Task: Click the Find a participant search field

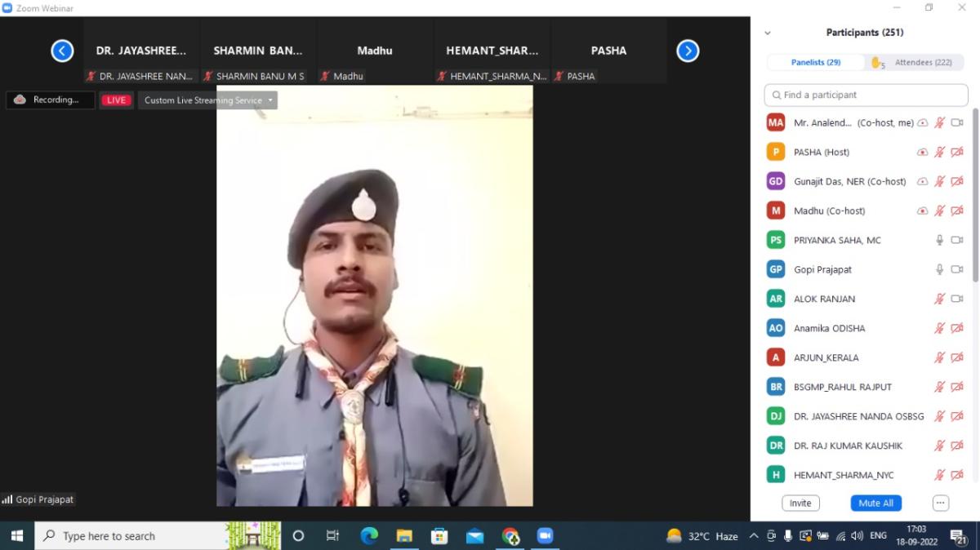Action: [x=866, y=95]
